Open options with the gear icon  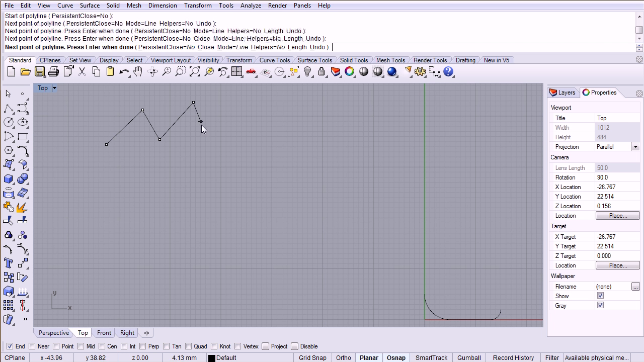(x=420, y=72)
